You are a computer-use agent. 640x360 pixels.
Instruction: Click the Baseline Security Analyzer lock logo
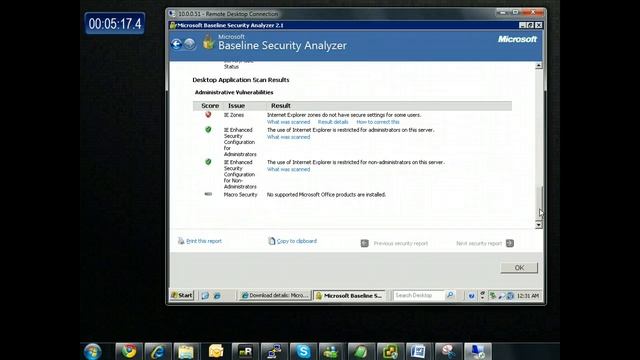point(208,42)
